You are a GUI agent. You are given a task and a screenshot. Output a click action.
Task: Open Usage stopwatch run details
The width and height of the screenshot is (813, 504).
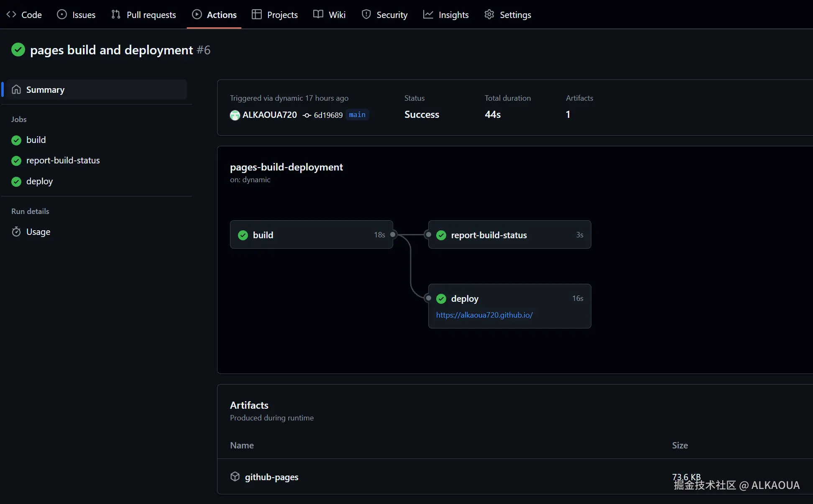pos(38,232)
